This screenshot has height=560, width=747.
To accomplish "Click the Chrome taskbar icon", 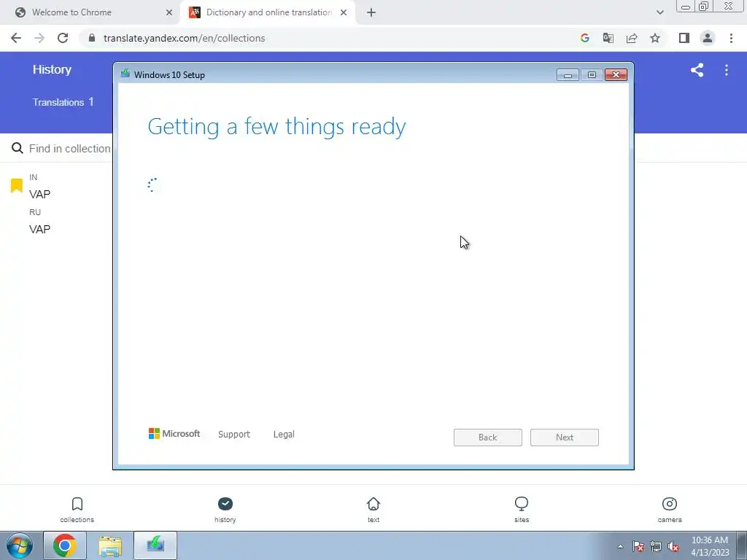I will coord(65,545).
